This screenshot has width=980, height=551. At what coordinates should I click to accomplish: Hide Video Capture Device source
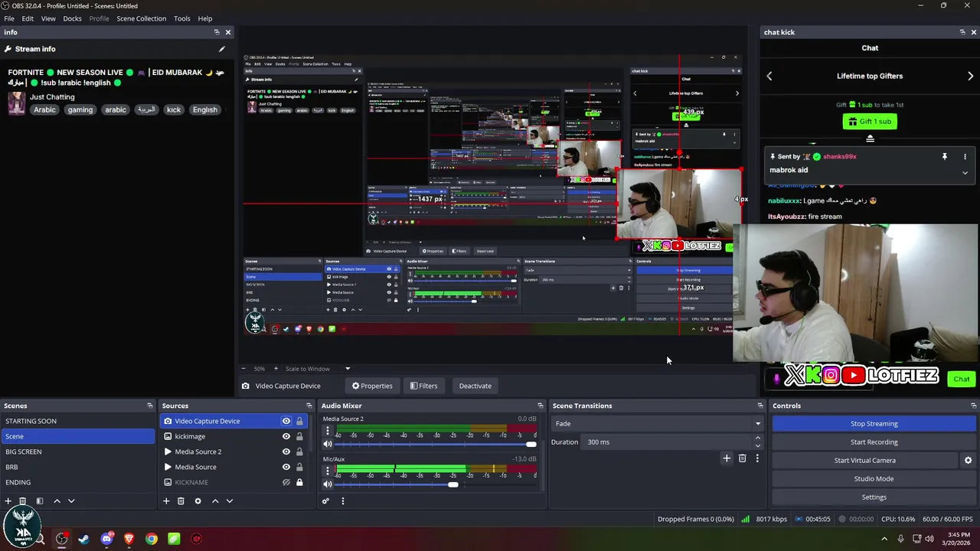coord(286,421)
